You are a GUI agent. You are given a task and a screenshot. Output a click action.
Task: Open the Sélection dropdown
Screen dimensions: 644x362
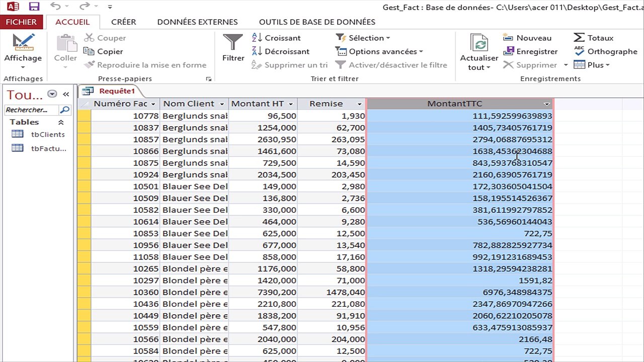363,38
